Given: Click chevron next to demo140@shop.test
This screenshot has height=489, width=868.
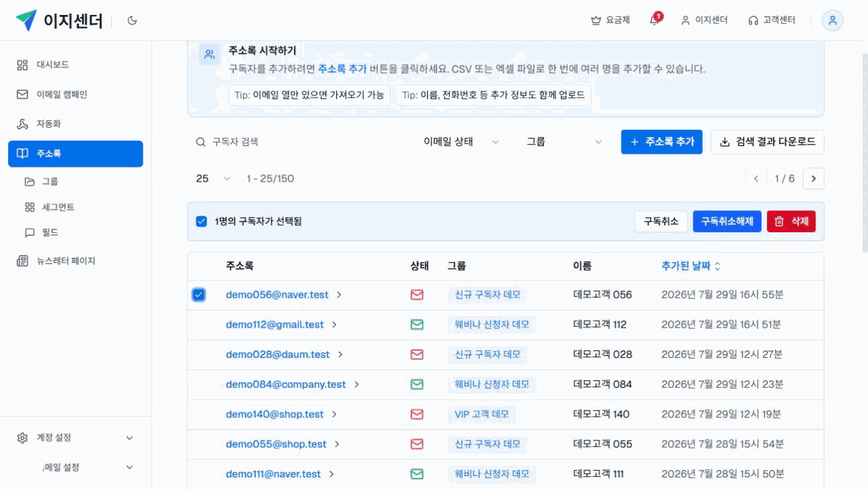Looking at the screenshot, I should [x=334, y=414].
